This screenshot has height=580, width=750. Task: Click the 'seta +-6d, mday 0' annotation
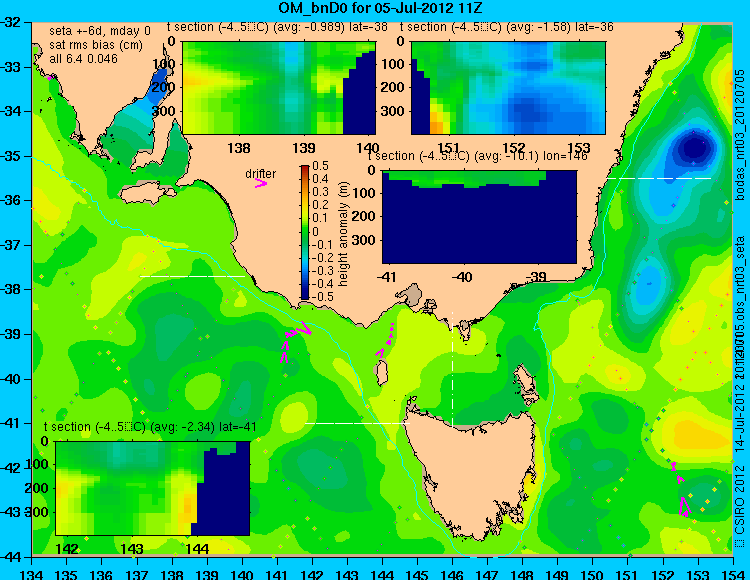[99, 31]
